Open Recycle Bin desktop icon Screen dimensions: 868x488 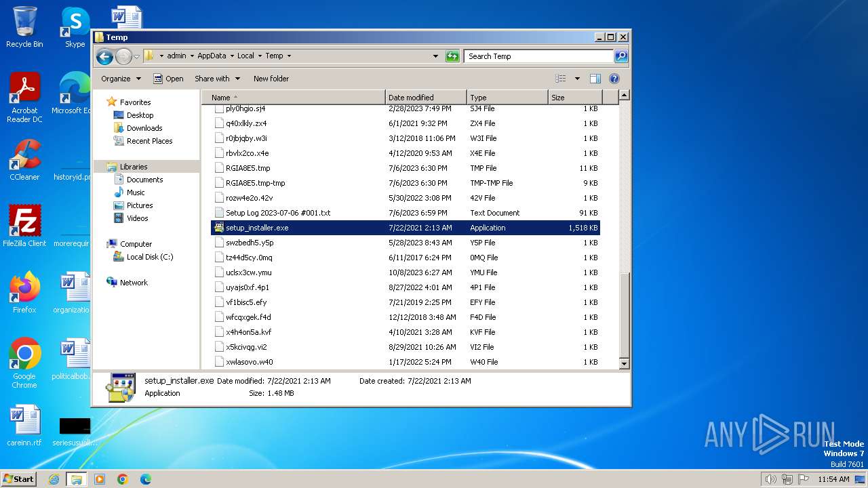24,27
